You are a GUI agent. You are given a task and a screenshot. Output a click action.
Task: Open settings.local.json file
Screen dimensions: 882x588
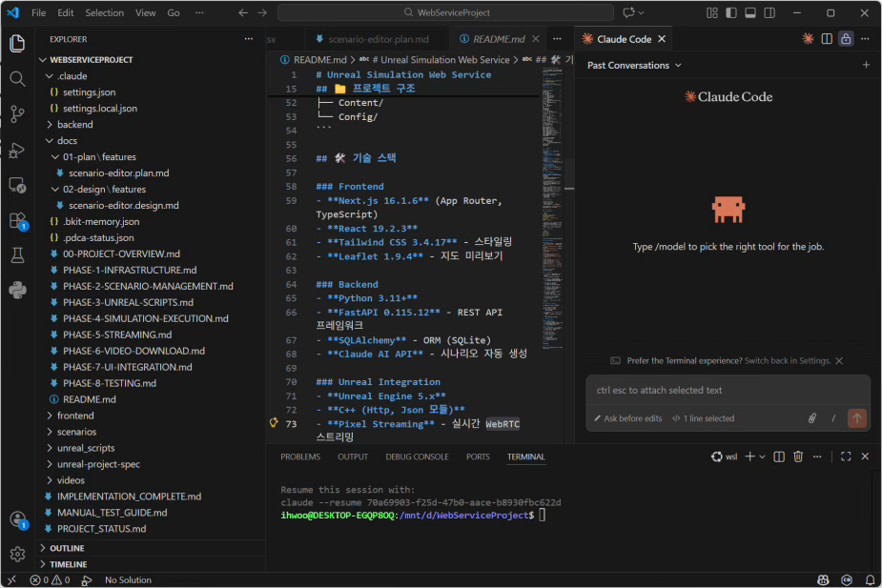[99, 108]
